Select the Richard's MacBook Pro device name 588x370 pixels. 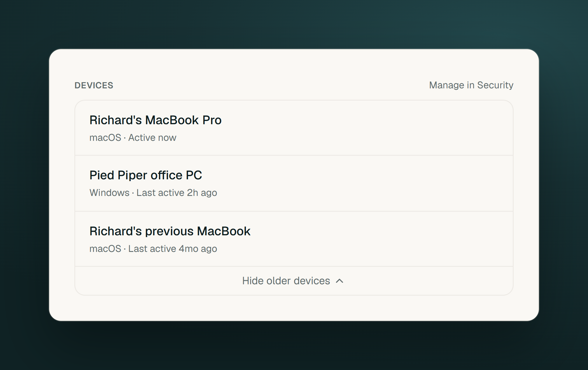click(x=155, y=120)
